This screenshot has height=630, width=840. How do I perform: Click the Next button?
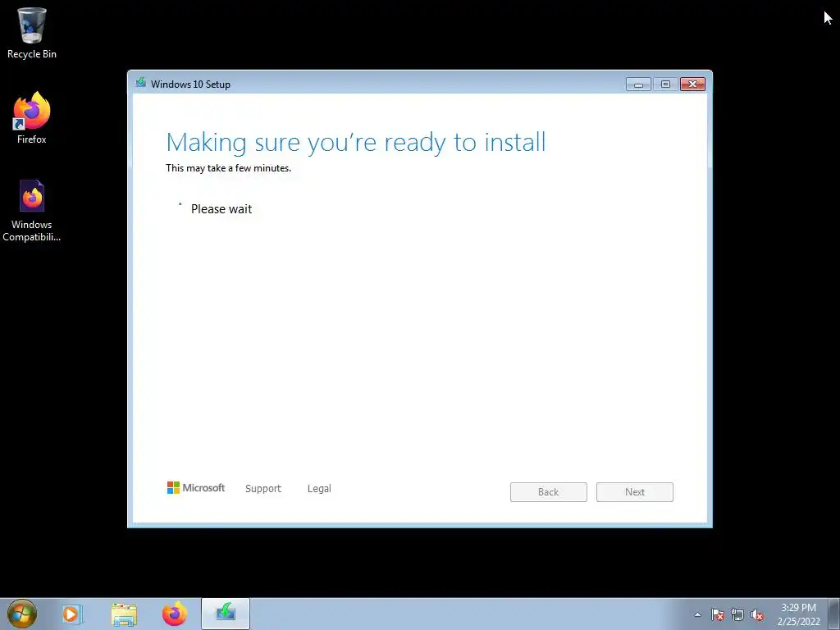[635, 492]
